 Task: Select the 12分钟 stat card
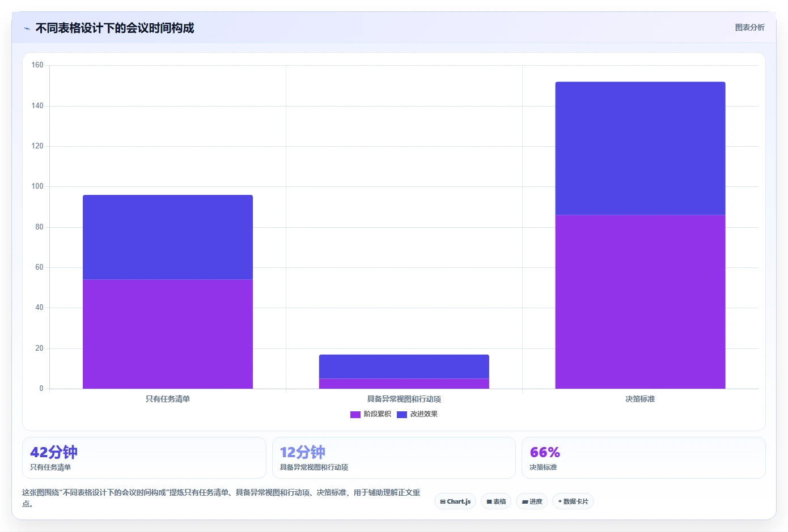[x=394, y=458]
